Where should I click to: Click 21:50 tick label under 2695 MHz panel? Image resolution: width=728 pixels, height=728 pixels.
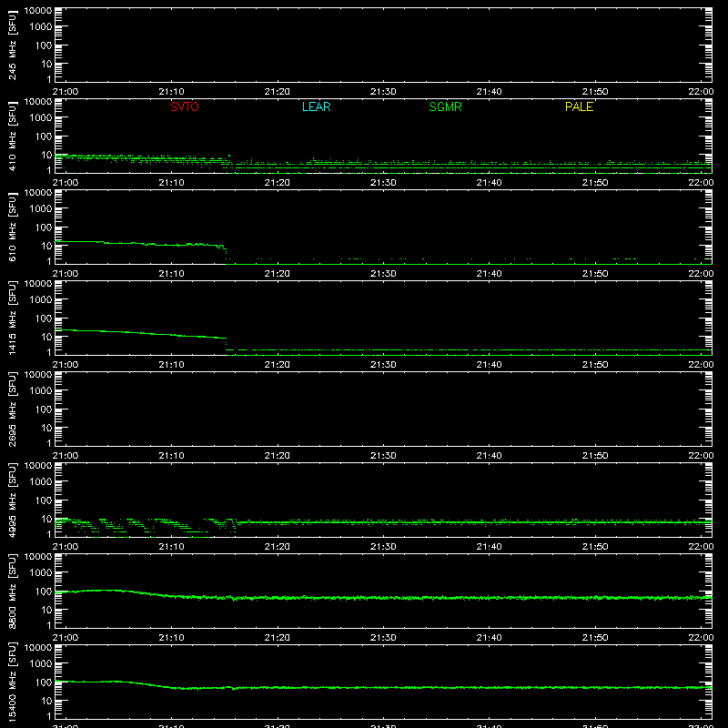[x=595, y=456]
